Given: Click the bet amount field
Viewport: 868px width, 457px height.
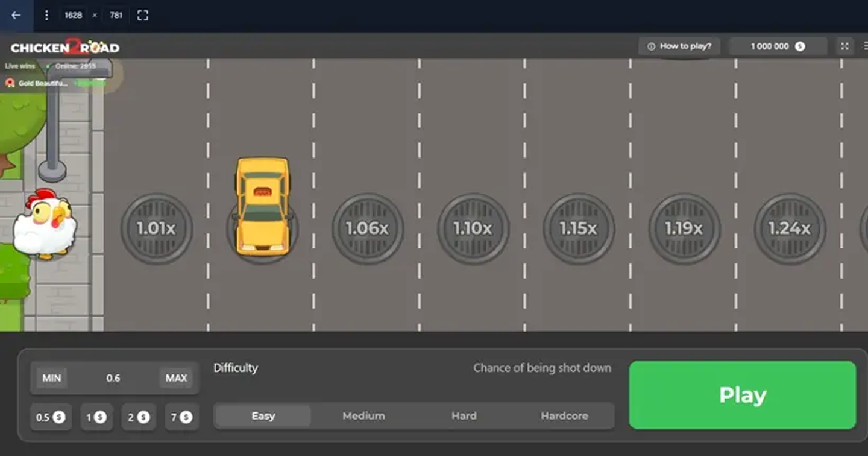Looking at the screenshot, I should tap(113, 378).
